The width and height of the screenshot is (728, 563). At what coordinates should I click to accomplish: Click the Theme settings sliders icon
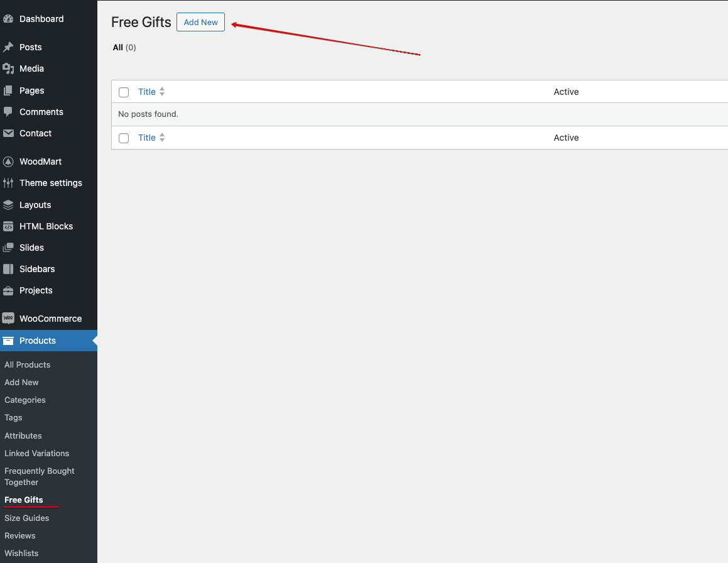[8, 183]
